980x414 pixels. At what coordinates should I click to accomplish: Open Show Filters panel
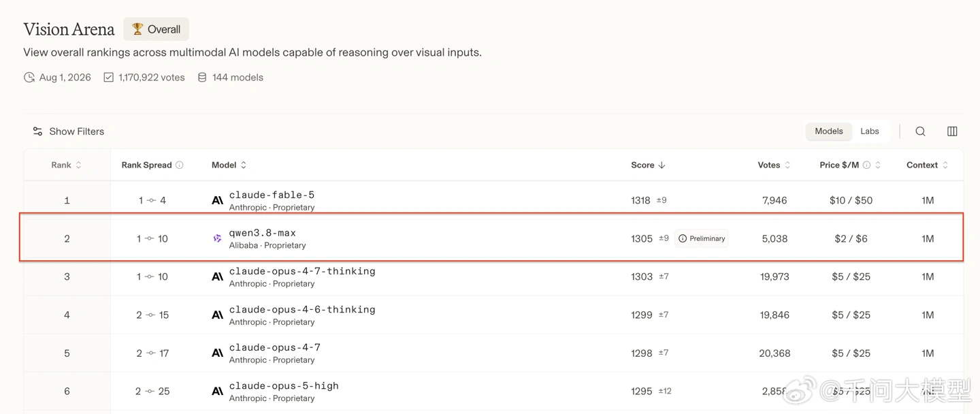[68, 131]
